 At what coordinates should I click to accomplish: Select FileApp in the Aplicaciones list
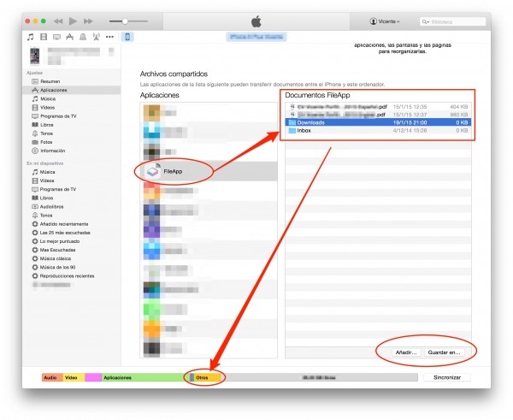pos(209,171)
